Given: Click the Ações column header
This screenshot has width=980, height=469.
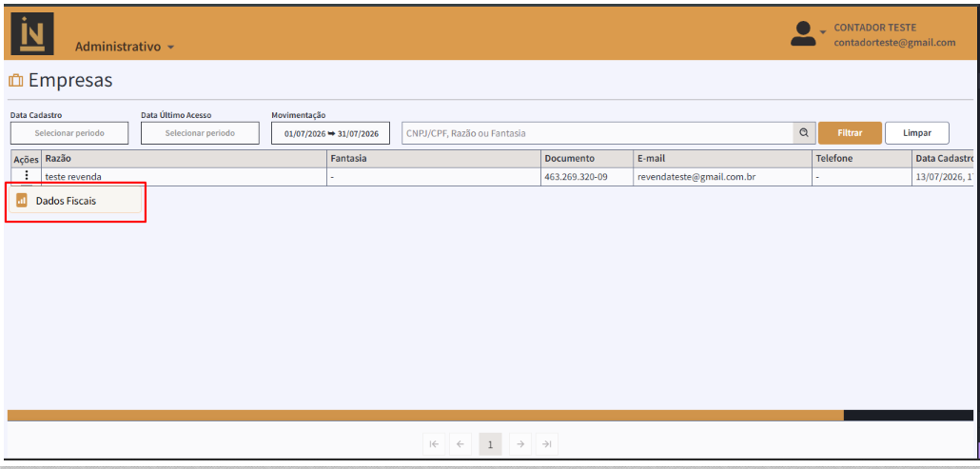Looking at the screenshot, I should tap(27, 159).
